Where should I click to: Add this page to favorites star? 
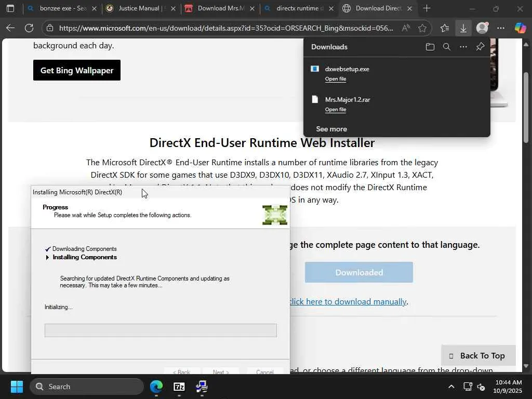[x=422, y=28]
